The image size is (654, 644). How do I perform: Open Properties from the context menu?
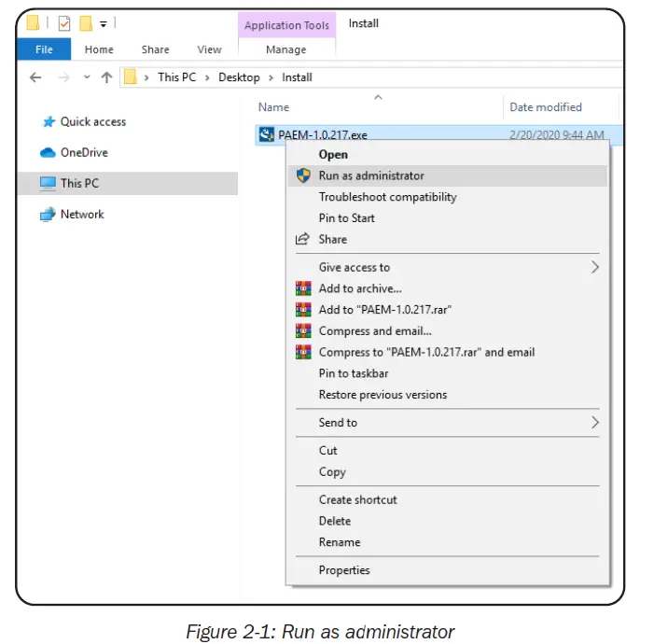point(447,570)
